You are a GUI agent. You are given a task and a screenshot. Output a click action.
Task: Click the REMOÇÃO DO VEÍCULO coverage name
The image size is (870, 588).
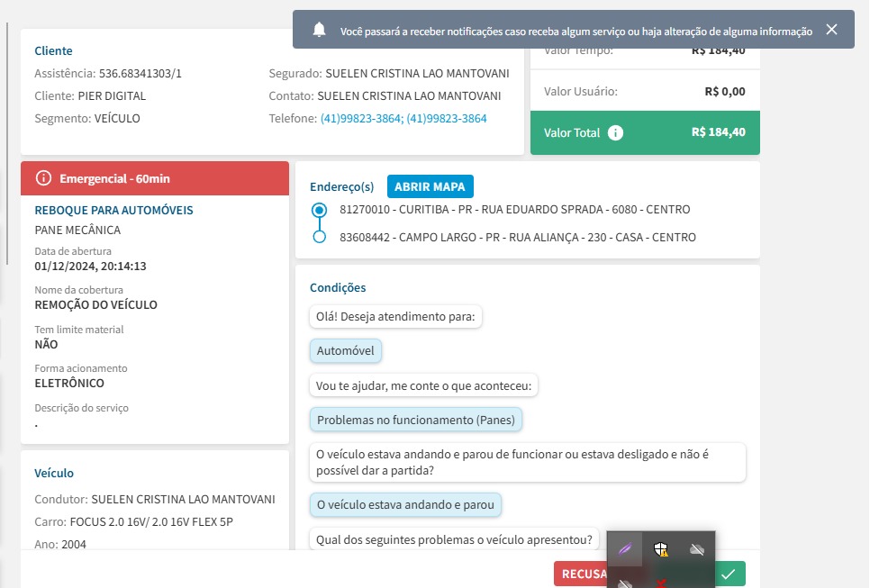96,304
